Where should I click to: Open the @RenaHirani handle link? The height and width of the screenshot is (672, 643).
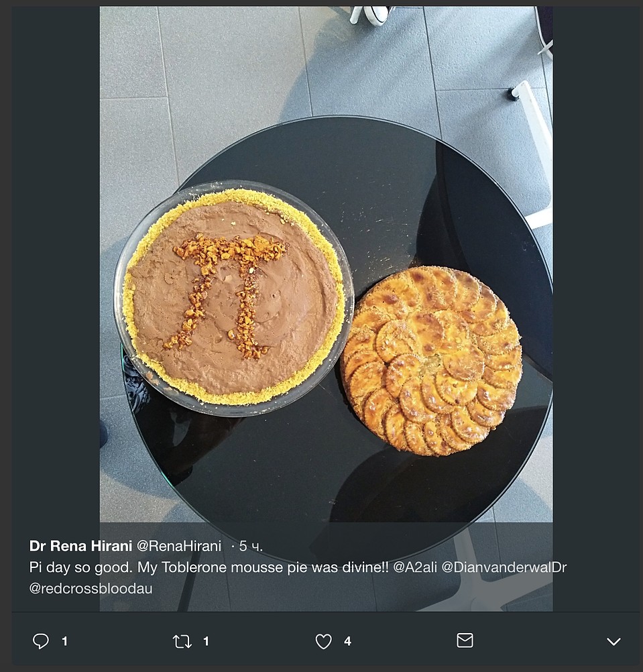click(x=179, y=546)
